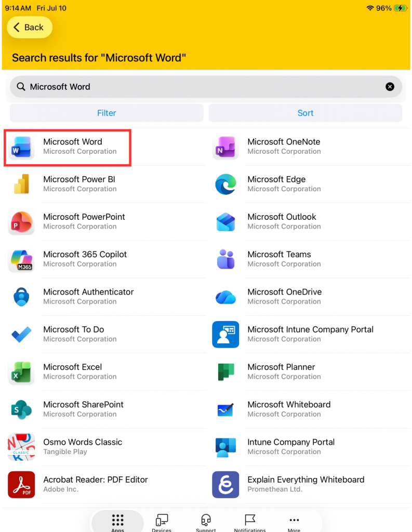Screen dimensions: 412x532
Task: Tap the Osmo Words Classic icon
Action: tap(21, 447)
